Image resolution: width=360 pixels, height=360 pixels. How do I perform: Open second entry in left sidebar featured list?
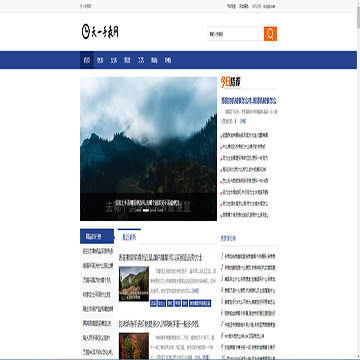(x=98, y=266)
